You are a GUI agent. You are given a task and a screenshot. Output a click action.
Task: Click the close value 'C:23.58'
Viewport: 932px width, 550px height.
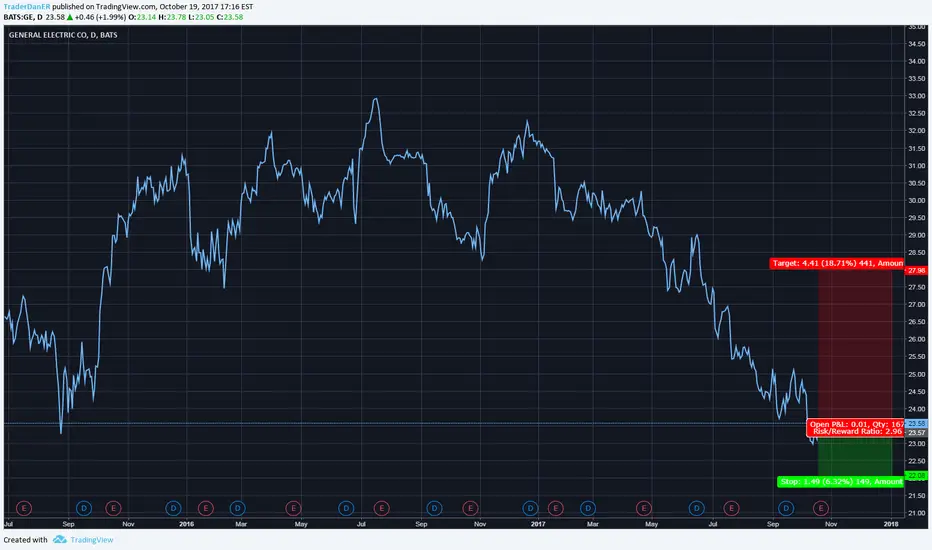pyautogui.click(x=229, y=17)
